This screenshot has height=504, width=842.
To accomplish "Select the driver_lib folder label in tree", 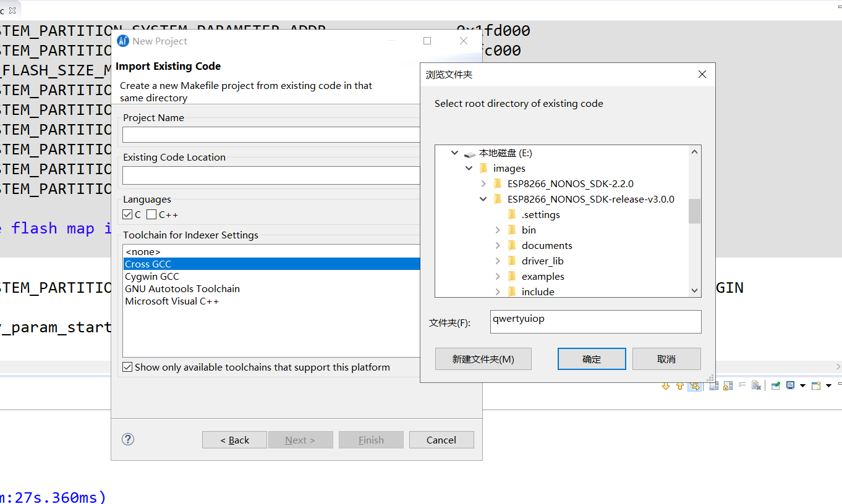I will coord(543,261).
